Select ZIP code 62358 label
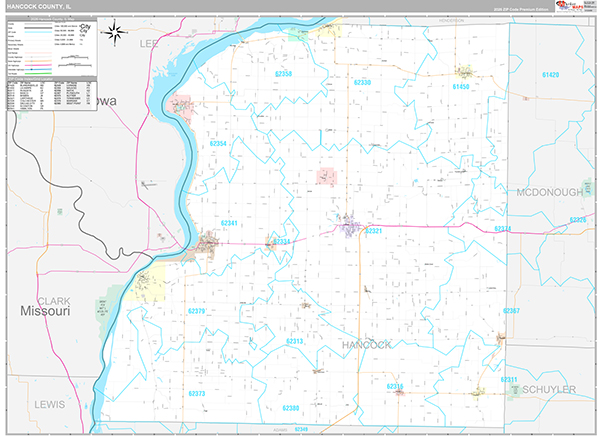This screenshot has height=436, width=600. point(283,74)
